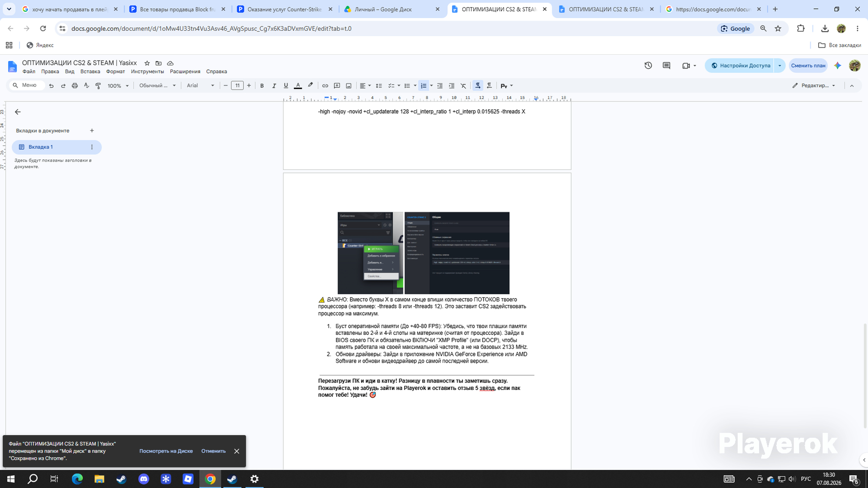The width and height of the screenshot is (868, 488).
Task: Expand the access settings arrow dropdown
Action: coord(780,65)
